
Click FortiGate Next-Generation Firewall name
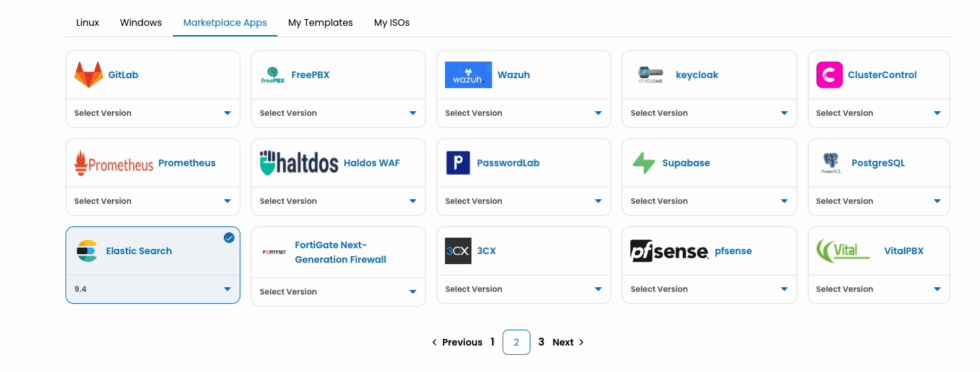(340, 252)
